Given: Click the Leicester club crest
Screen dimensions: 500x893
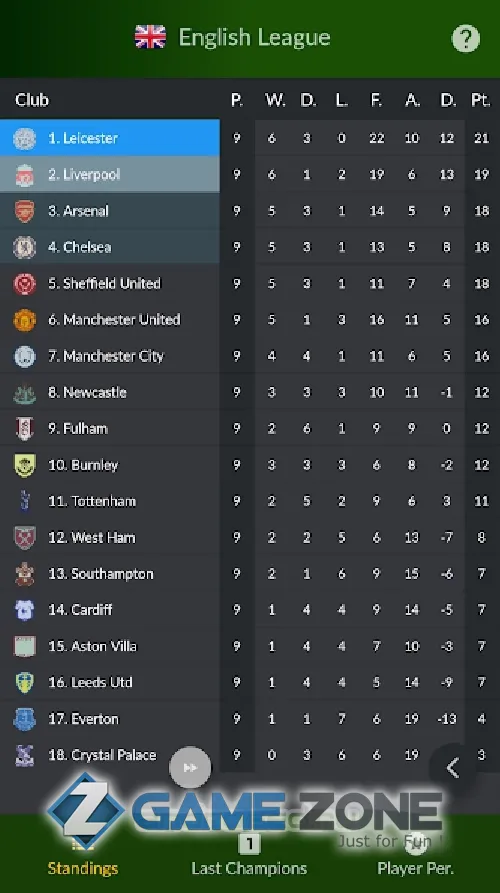Looking at the screenshot, I should tap(24, 138).
